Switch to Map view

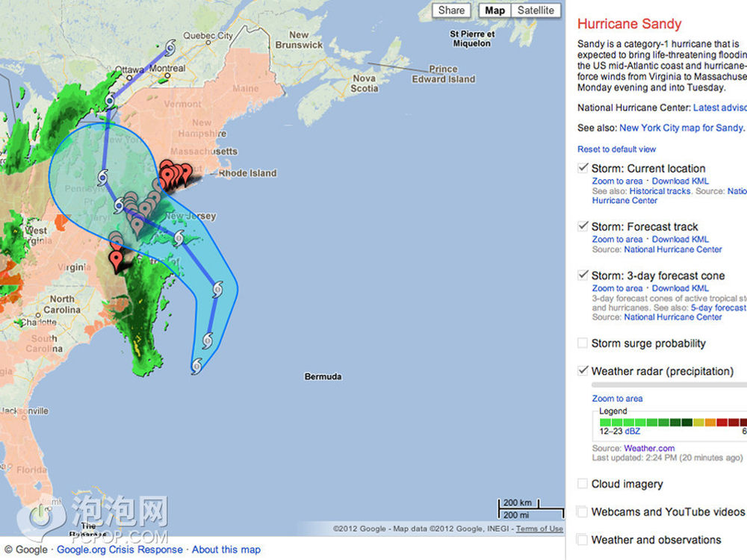[x=495, y=10]
